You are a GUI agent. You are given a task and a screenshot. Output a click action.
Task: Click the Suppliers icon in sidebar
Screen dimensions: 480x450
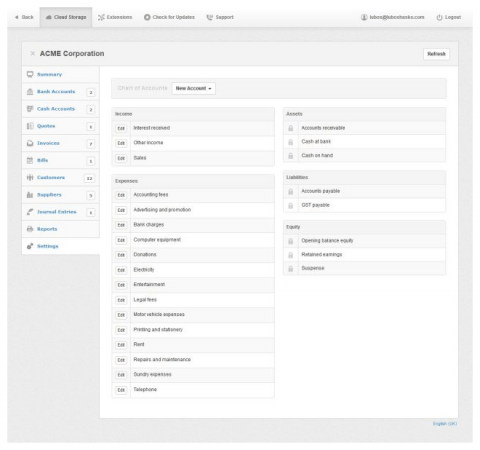30,195
